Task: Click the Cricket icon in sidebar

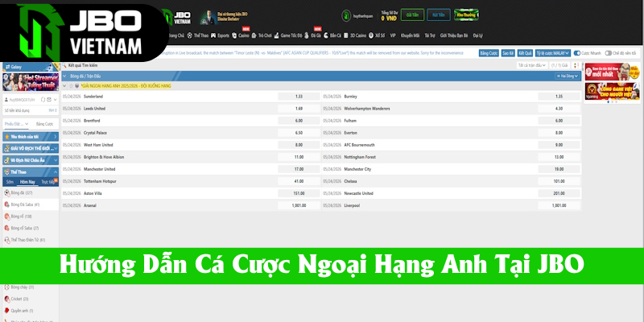Action: tap(7, 299)
